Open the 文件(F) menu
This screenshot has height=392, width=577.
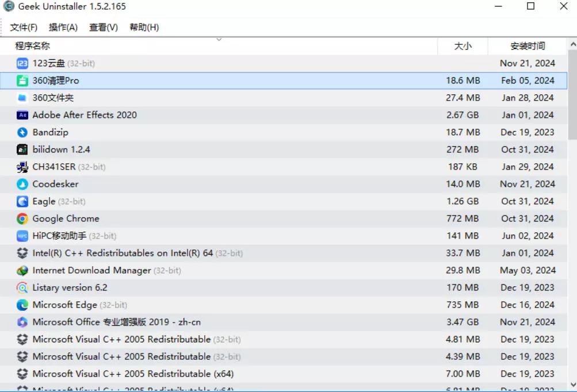pos(24,27)
